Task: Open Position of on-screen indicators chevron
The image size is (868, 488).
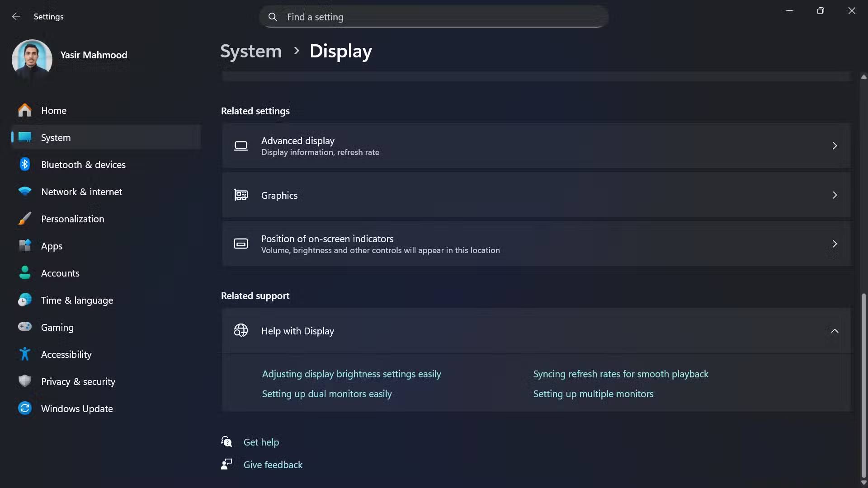Action: point(834,244)
